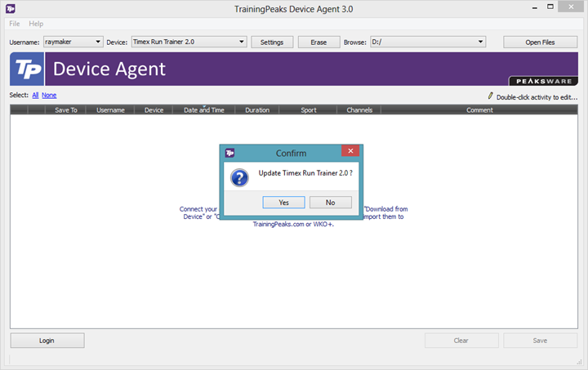Image resolution: width=588 pixels, height=370 pixels.
Task: Sort by Channels column header
Action: coord(359,109)
